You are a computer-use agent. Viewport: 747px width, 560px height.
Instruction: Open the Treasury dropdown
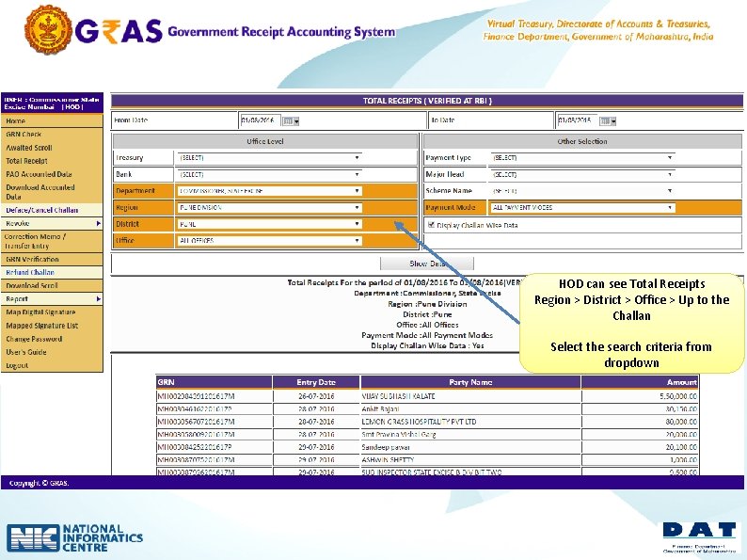(x=269, y=158)
